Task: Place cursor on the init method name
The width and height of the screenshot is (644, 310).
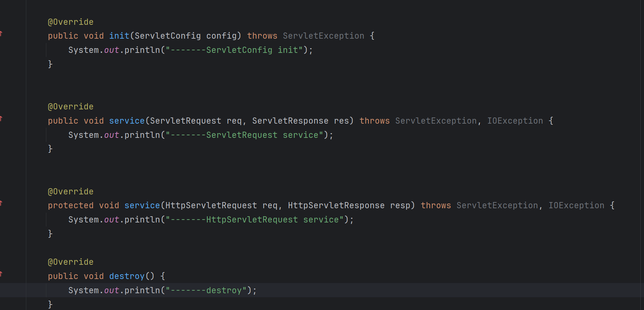Action: [119, 36]
